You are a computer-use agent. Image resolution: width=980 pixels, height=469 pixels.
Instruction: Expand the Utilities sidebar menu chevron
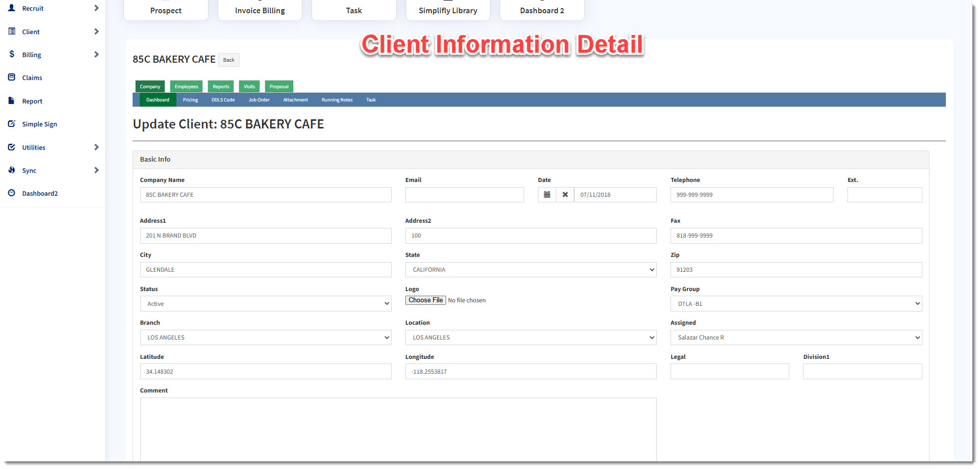pyautogui.click(x=96, y=147)
